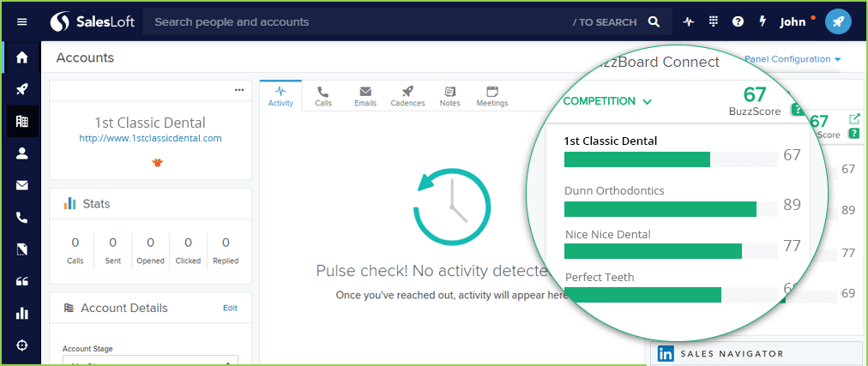Screen dimensions: 868x366
Task: Open the pulse activity feed icon
Action: 689,22
